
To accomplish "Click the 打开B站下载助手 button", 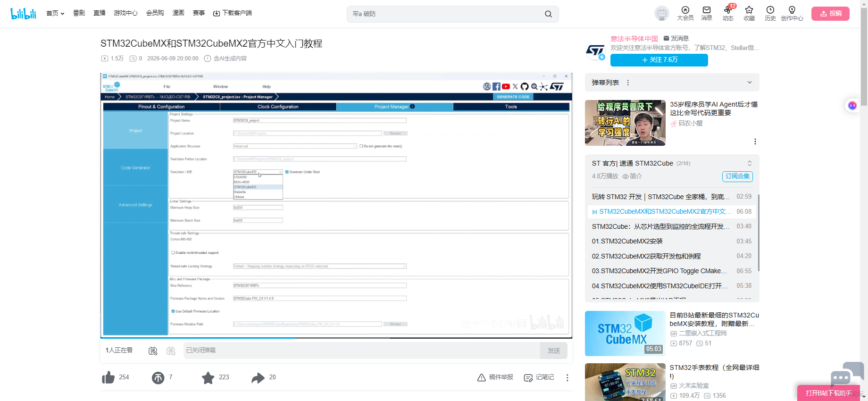I will point(828,393).
